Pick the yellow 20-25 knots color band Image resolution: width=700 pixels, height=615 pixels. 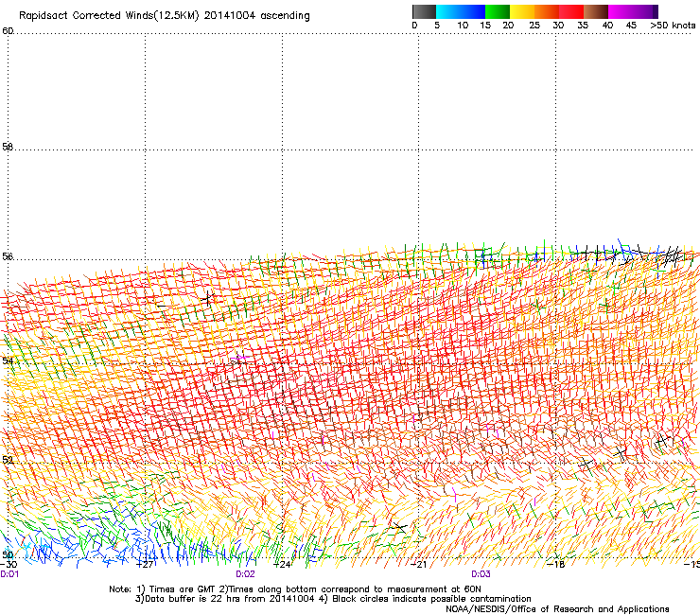[x=522, y=11]
